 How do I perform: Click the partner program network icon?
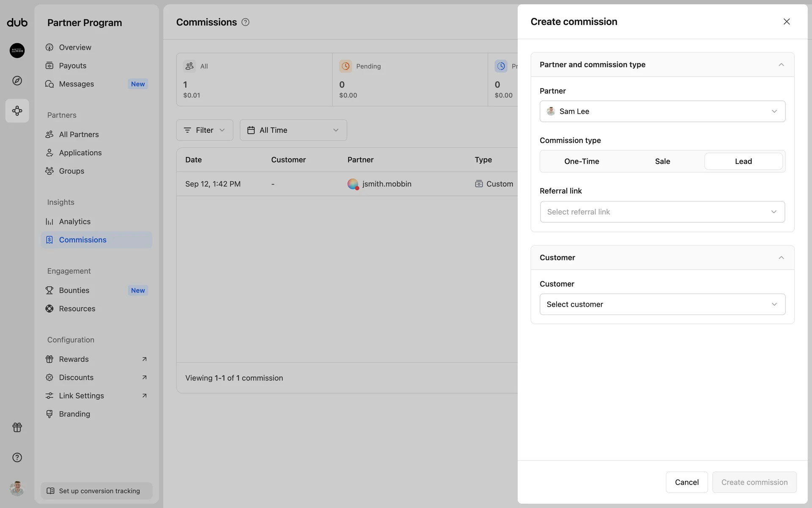coord(17,111)
